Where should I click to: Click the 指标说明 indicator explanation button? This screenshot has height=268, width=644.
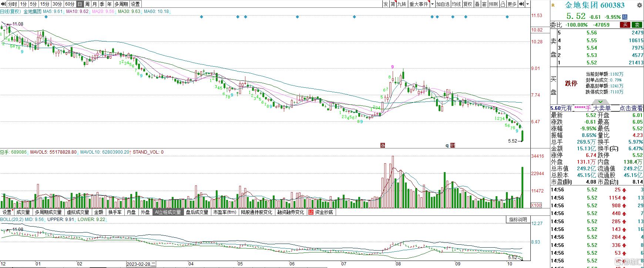point(518,220)
